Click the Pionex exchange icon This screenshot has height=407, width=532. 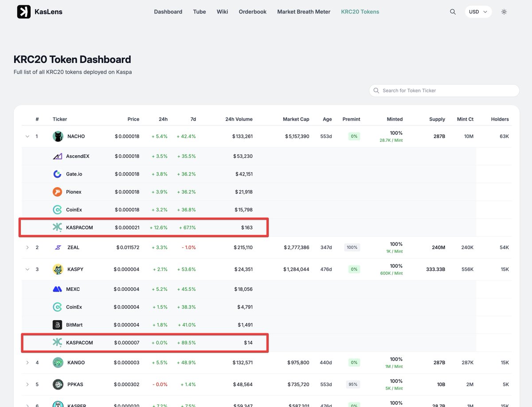pyautogui.click(x=57, y=192)
